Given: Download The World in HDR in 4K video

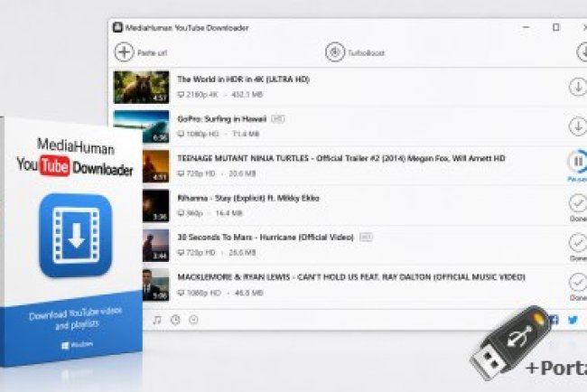Looking at the screenshot, I should coord(578,87).
